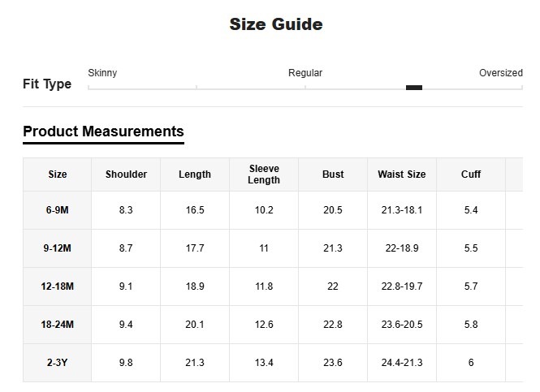
Task: Click the Fit Type label
Action: click(47, 84)
